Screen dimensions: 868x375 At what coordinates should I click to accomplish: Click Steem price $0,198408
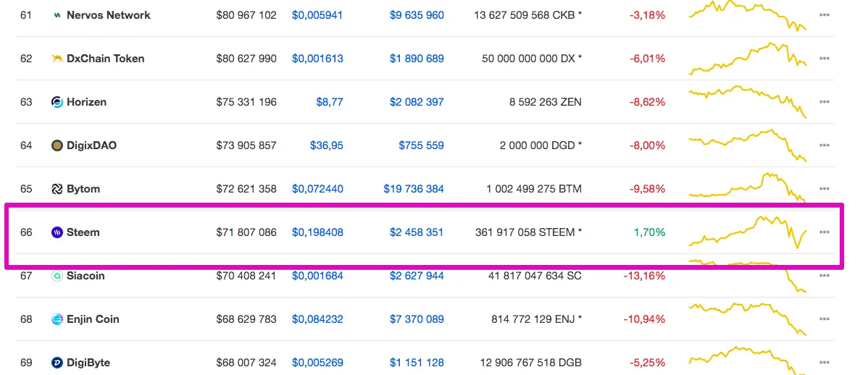(x=317, y=232)
